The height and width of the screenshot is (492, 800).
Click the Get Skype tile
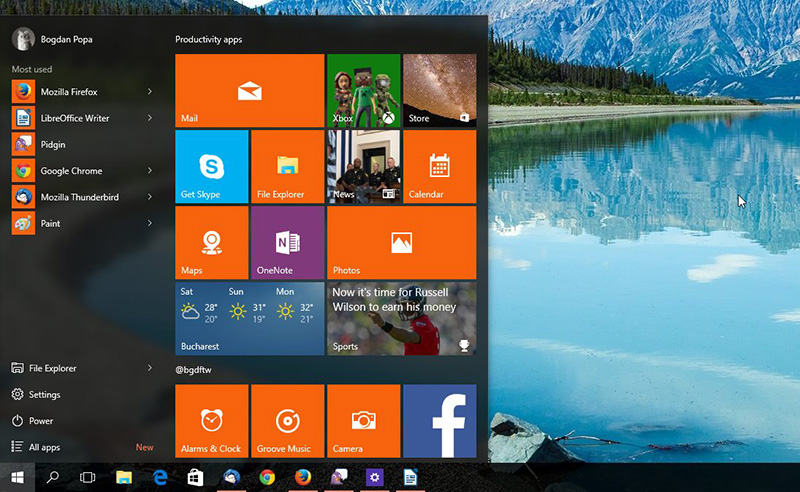(212, 166)
